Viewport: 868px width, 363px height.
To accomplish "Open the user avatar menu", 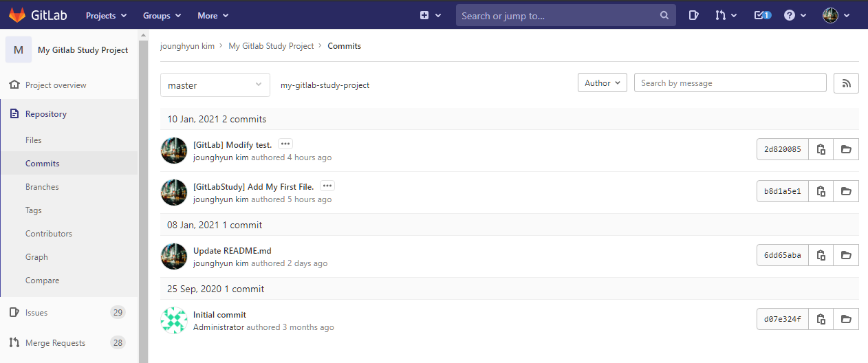I will tap(836, 15).
